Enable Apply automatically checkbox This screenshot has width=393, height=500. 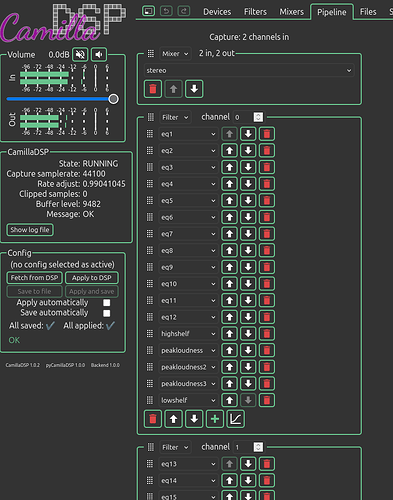pyautogui.click(x=107, y=303)
